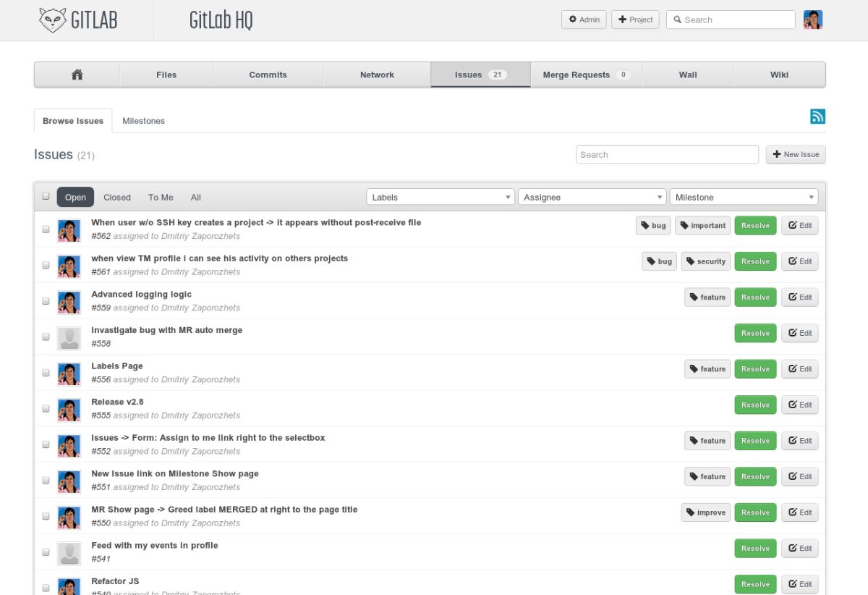Open the Milestones sub-tab
This screenshot has width=868, height=595.
point(143,121)
